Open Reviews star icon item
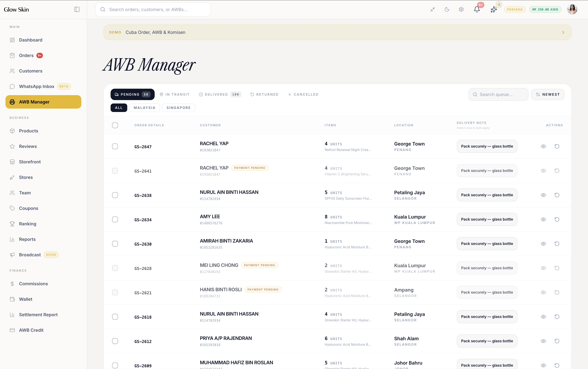Screen dimensions: 588x369 coord(43,146)
